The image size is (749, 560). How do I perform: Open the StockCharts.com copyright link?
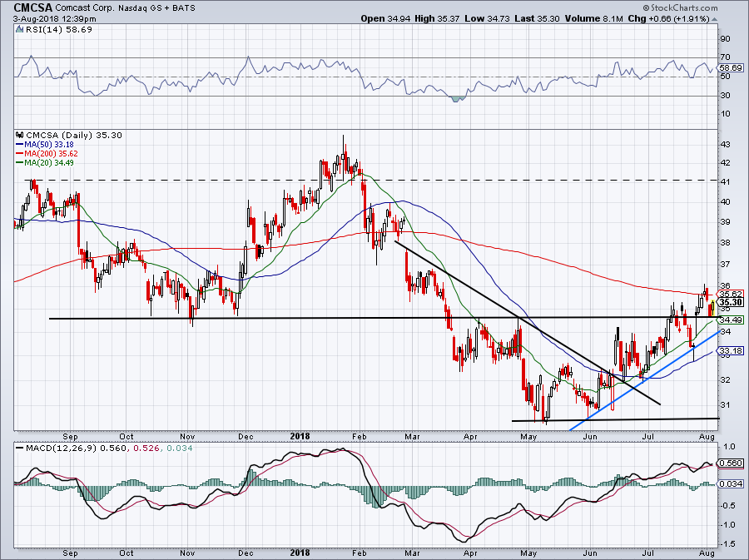(x=680, y=7)
